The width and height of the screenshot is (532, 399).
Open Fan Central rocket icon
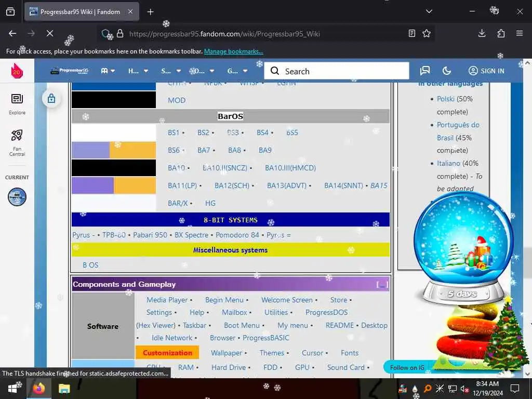pyautogui.click(x=17, y=143)
